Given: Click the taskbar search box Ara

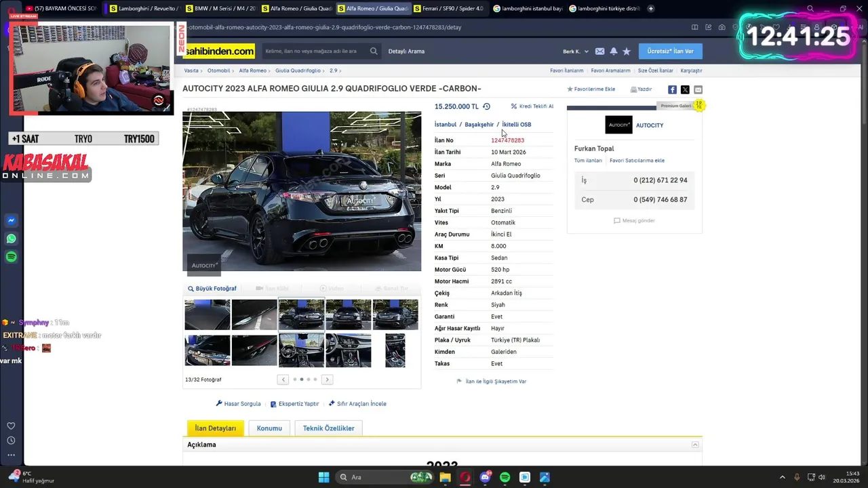Looking at the screenshot, I should pos(385,477).
